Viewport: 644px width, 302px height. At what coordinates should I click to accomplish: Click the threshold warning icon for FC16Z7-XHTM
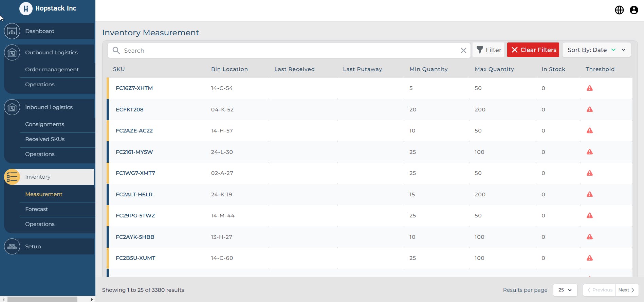pos(590,88)
